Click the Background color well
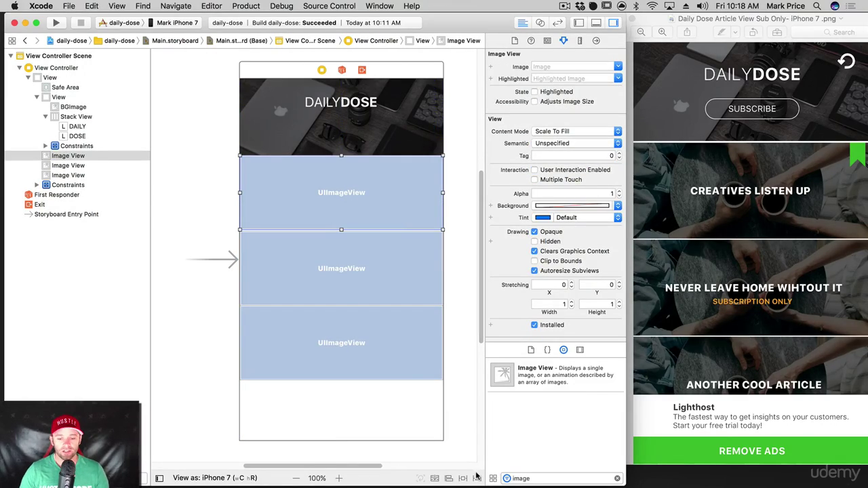Viewport: 868px width, 488px height. pyautogui.click(x=572, y=206)
